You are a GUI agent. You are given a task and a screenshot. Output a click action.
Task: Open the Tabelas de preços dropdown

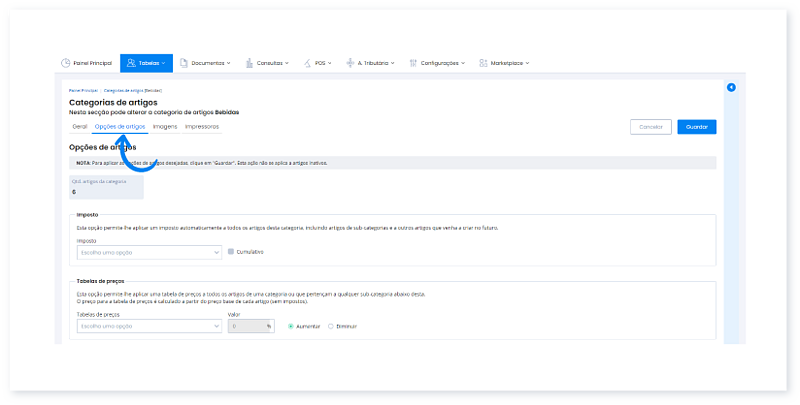[149, 326]
